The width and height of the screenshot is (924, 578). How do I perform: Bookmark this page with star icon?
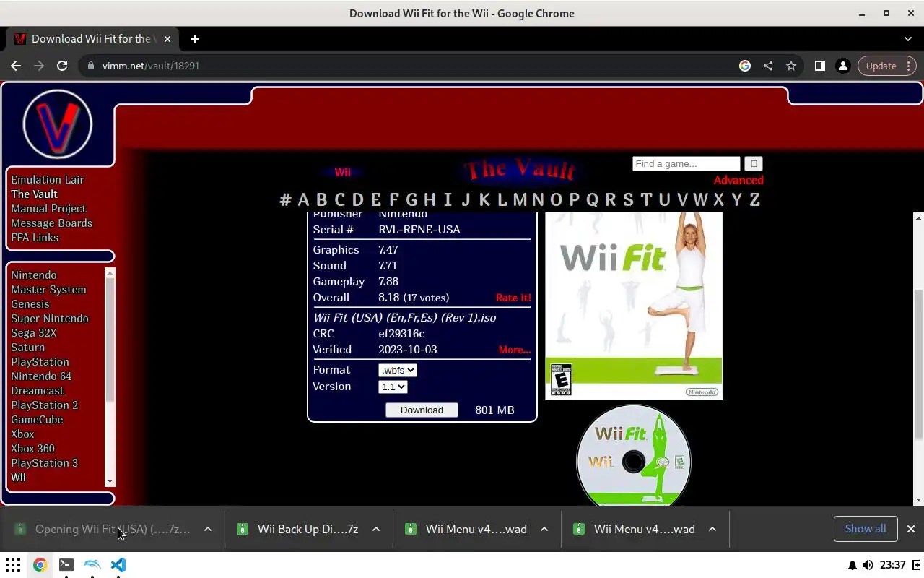point(791,66)
